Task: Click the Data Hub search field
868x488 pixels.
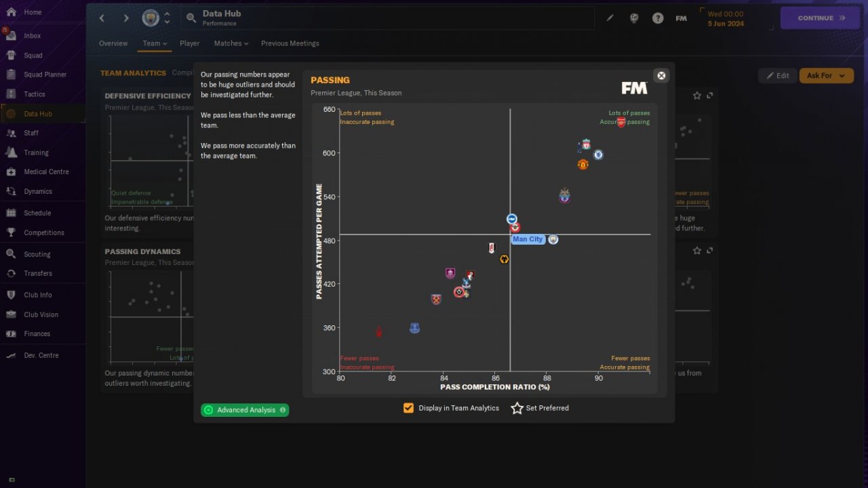Action: click(x=387, y=18)
